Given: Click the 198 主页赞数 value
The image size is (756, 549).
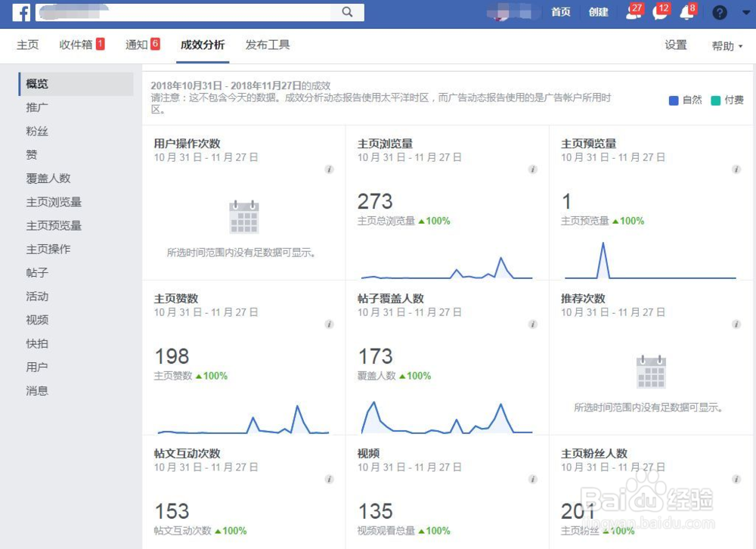Looking at the screenshot, I should 172,356.
